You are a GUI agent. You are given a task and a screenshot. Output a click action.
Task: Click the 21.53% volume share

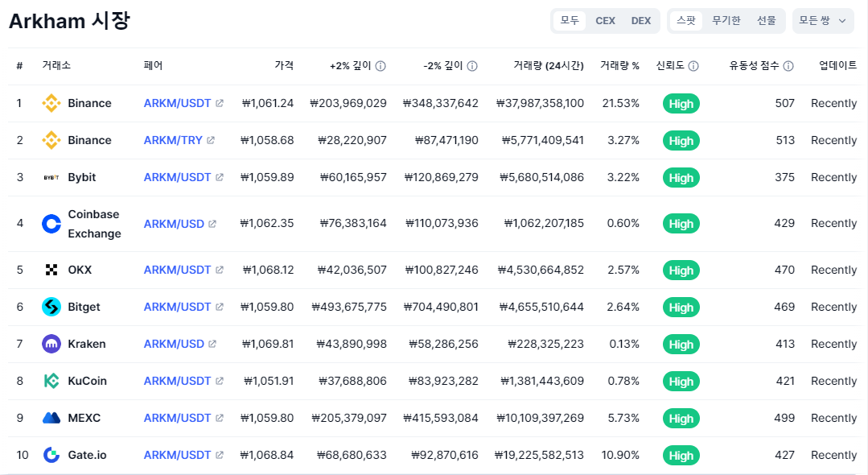(x=620, y=103)
